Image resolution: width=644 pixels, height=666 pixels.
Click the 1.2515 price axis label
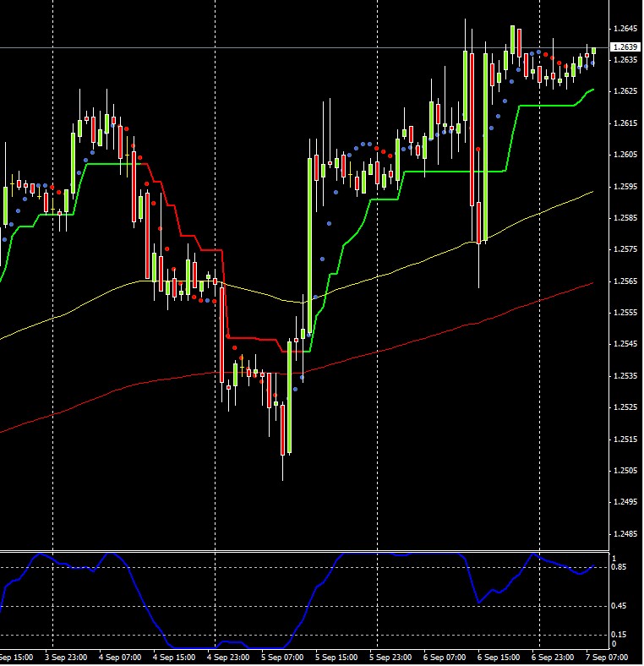coord(625,439)
